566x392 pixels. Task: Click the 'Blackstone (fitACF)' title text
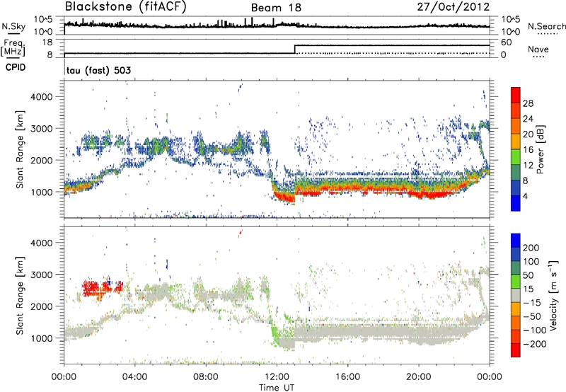[x=125, y=7]
